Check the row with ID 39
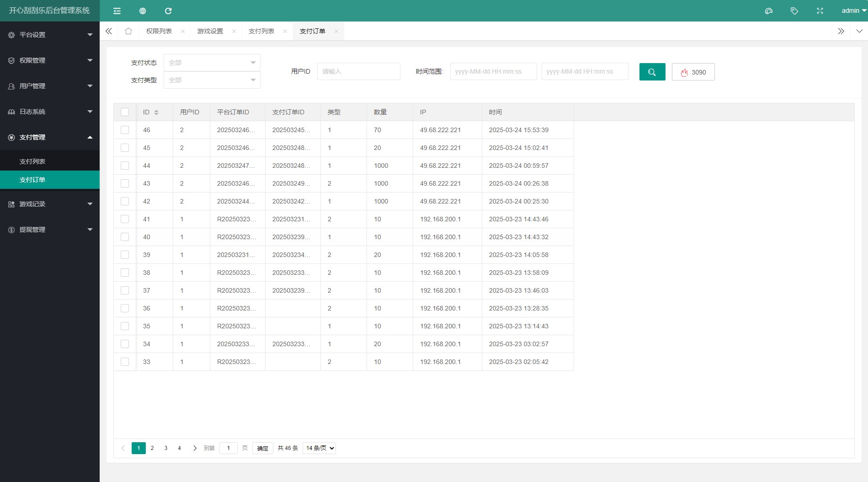The width and height of the screenshot is (868, 482). (x=125, y=255)
